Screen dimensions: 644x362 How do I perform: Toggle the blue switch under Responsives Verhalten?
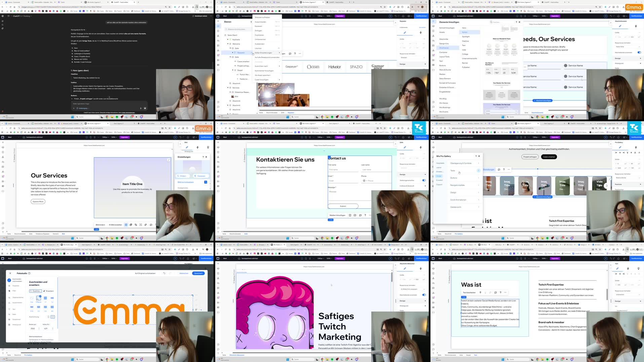[x=424, y=295]
